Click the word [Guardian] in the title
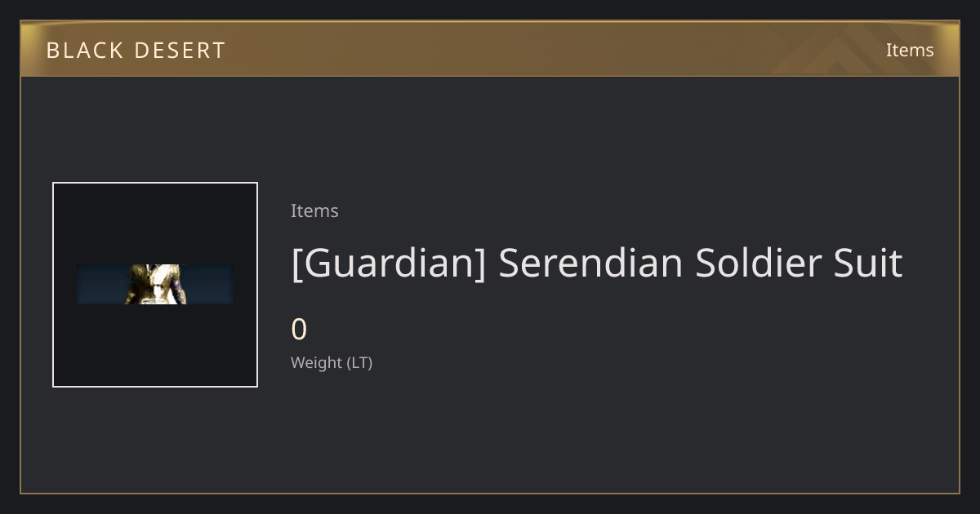The height and width of the screenshot is (514, 980). click(x=389, y=264)
